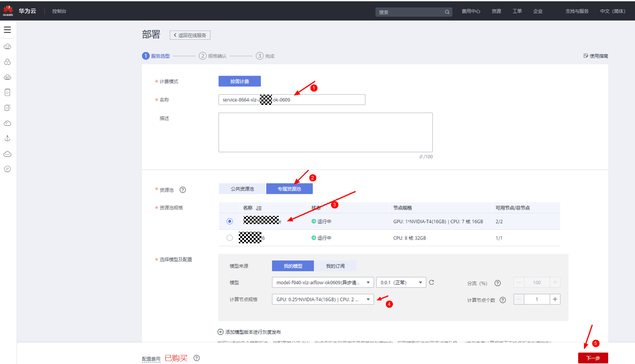Viewport: 635px width, 364px height.
Task: Click the plus button for 分流 (%)
Action: 555,283
